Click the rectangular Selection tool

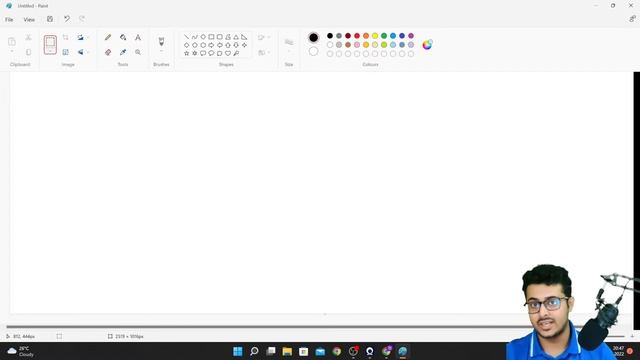click(50, 44)
